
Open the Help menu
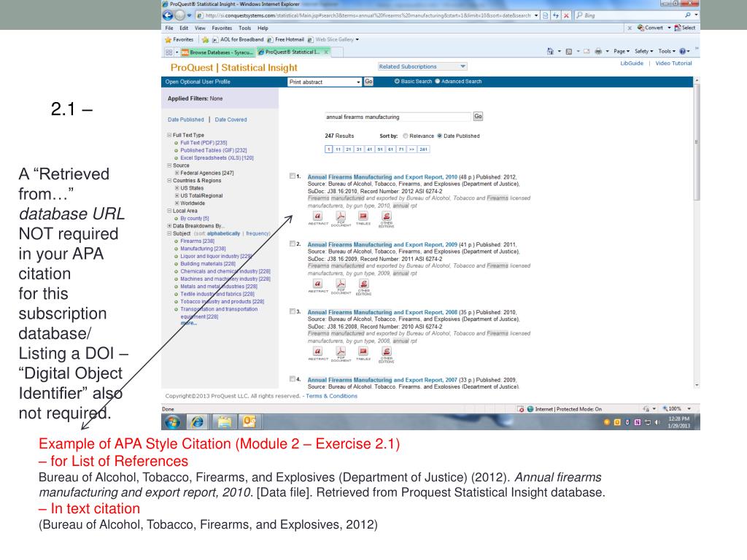pyautogui.click(x=263, y=28)
